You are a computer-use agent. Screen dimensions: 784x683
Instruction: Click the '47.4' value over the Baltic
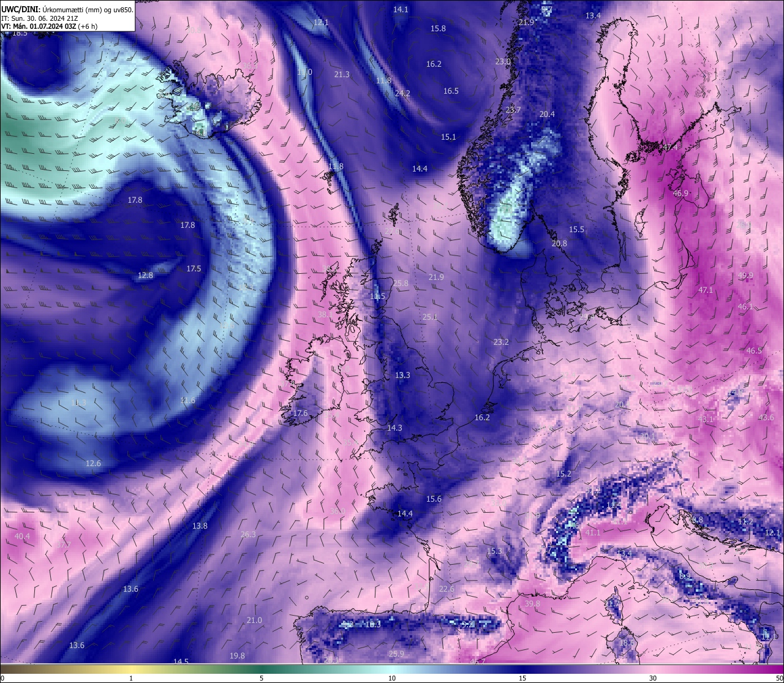point(671,148)
